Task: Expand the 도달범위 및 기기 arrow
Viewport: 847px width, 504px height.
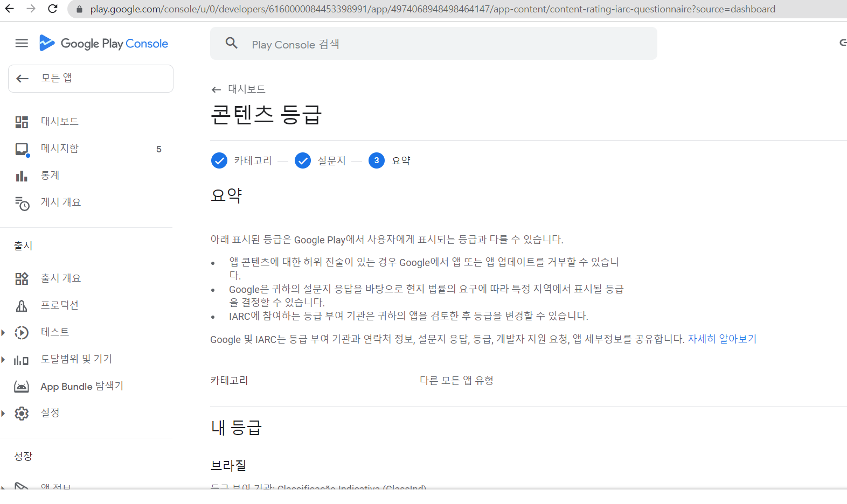Action: tap(3, 360)
